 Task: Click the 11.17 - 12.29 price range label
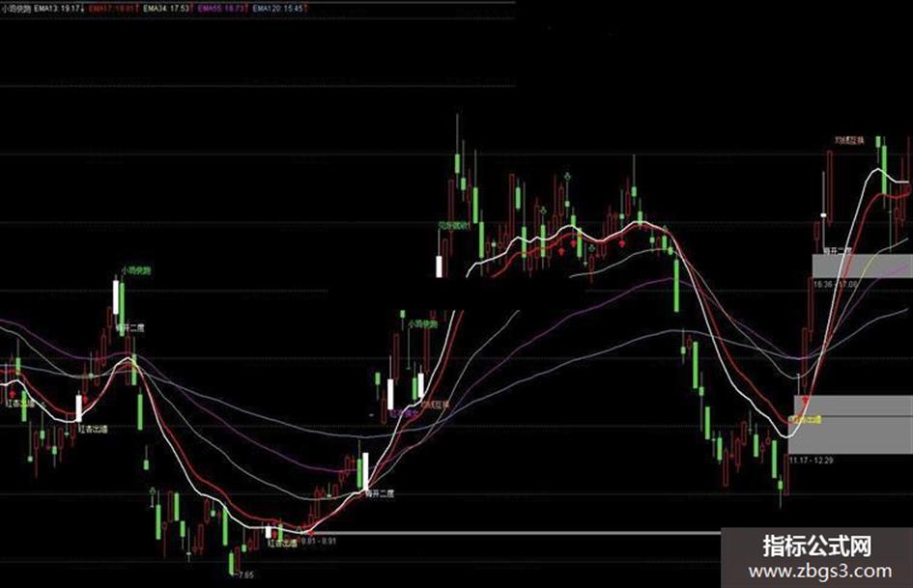[x=812, y=461]
